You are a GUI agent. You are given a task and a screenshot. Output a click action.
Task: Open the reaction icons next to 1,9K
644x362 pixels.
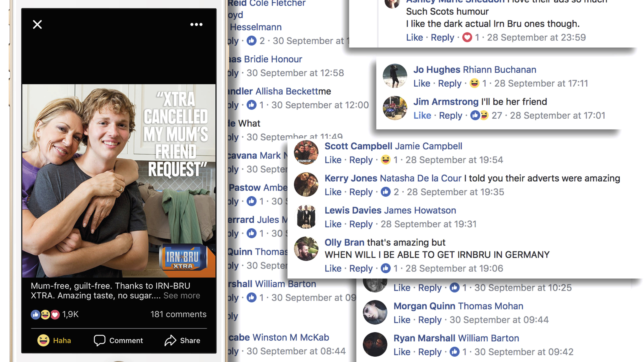[45, 314]
